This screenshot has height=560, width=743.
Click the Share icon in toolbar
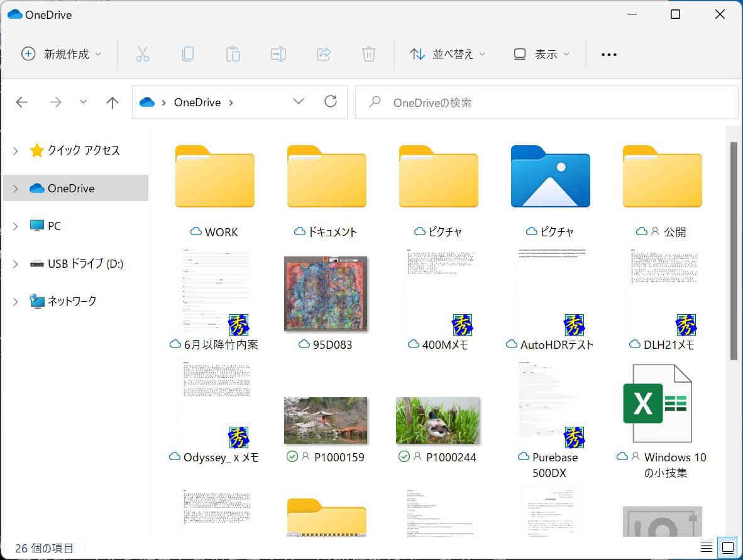(x=324, y=54)
